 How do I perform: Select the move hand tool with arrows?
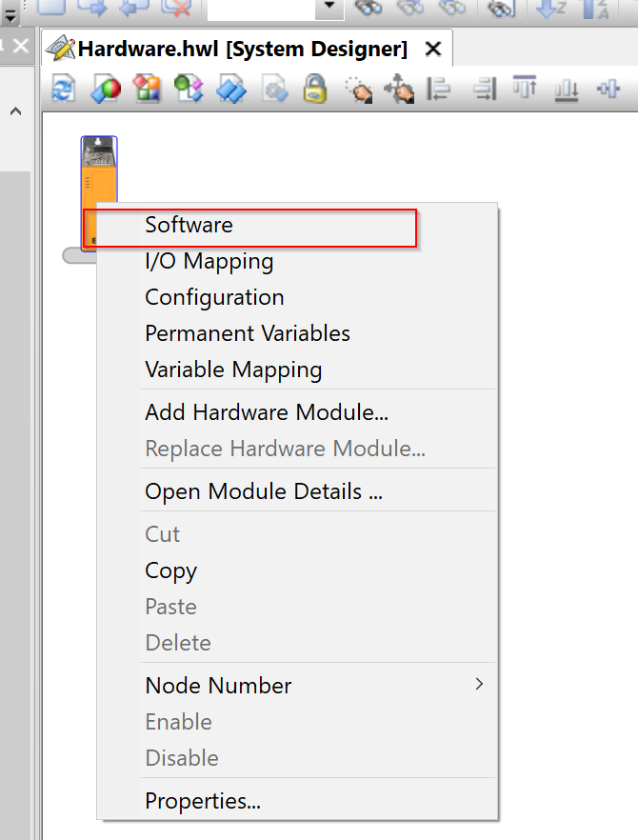point(400,89)
